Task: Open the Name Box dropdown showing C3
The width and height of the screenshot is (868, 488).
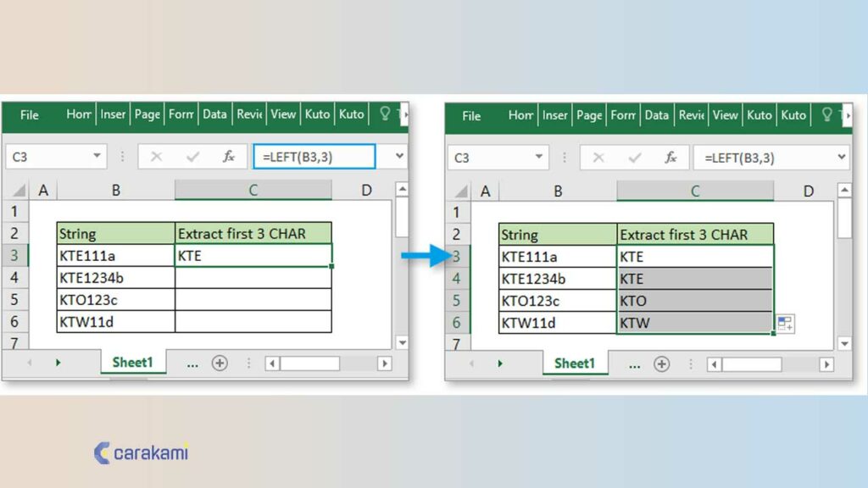Action: (95, 157)
